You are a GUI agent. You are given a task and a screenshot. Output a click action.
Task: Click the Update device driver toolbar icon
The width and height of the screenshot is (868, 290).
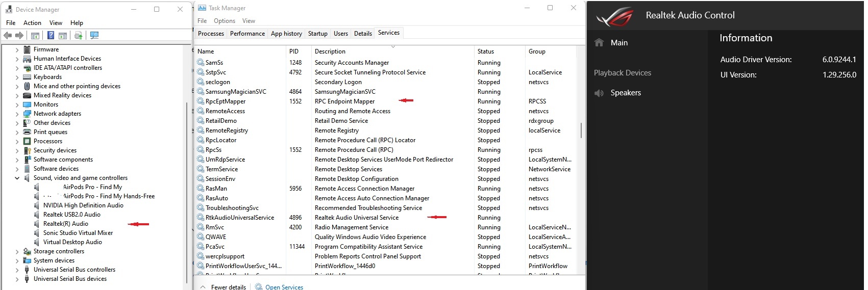pos(78,35)
